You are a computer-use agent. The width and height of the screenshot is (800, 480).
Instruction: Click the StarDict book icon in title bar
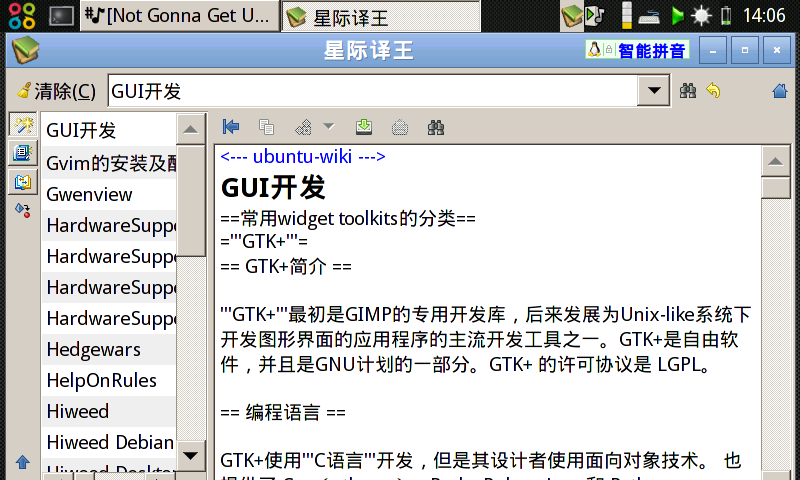pyautogui.click(x=25, y=50)
